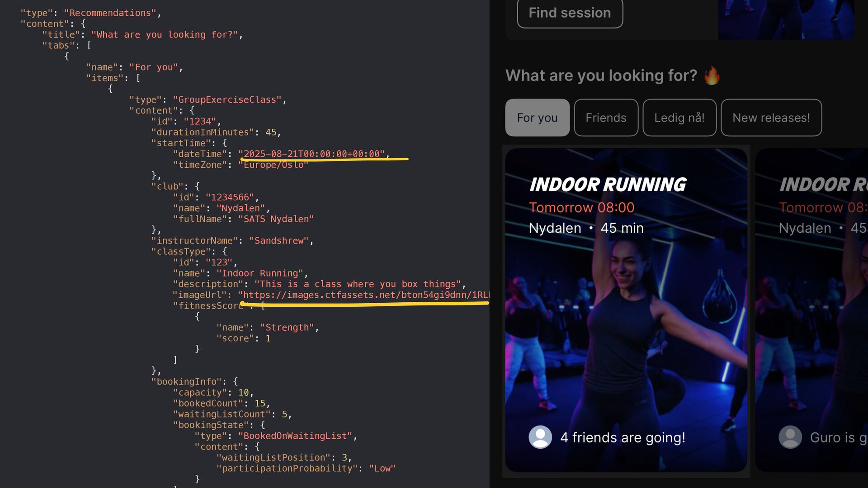Click the 4 friends are going! text

coord(623,437)
